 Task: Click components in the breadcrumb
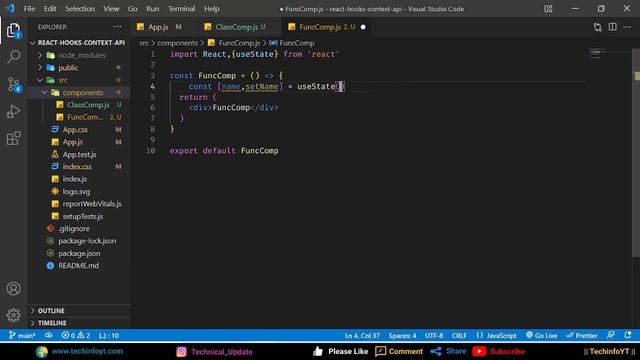click(177, 43)
